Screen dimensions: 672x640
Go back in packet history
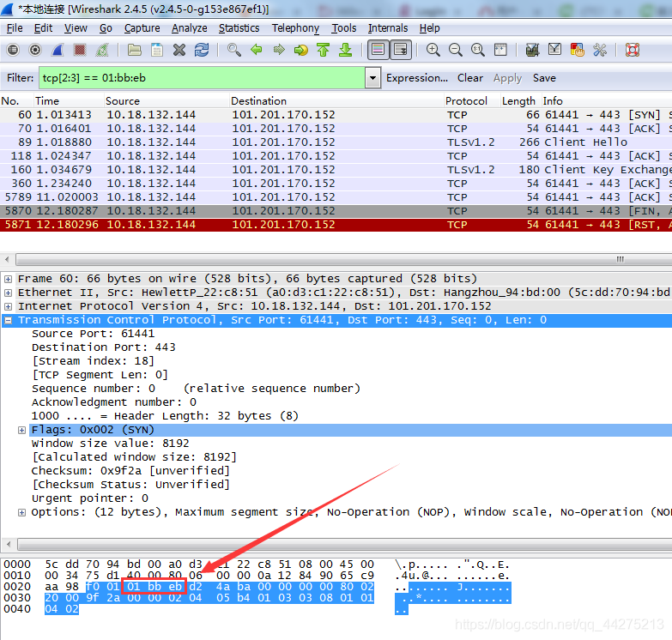click(x=257, y=50)
